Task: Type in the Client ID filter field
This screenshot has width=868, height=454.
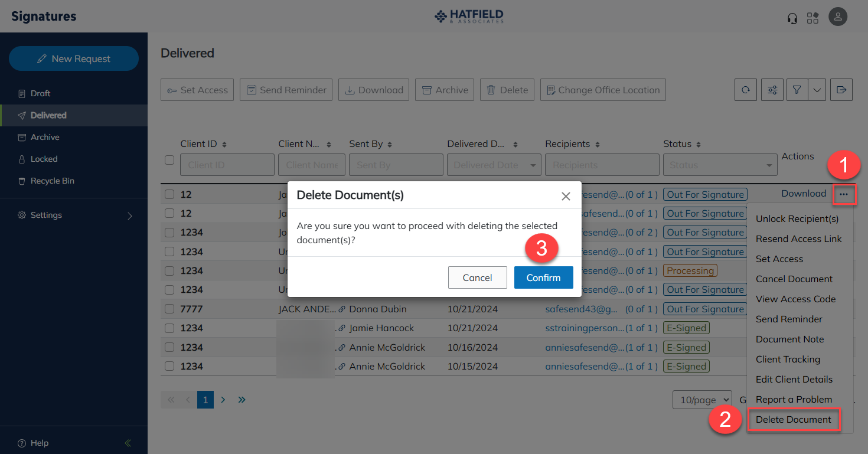Action: [227, 165]
